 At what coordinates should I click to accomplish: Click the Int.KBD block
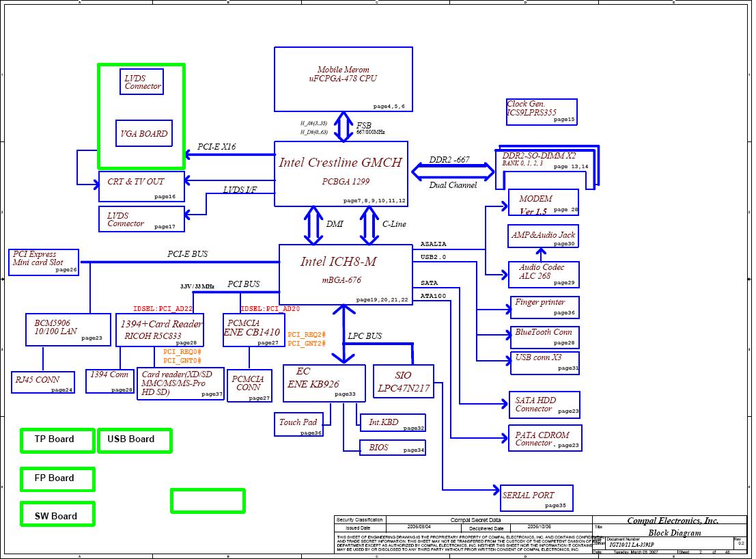coord(393,422)
